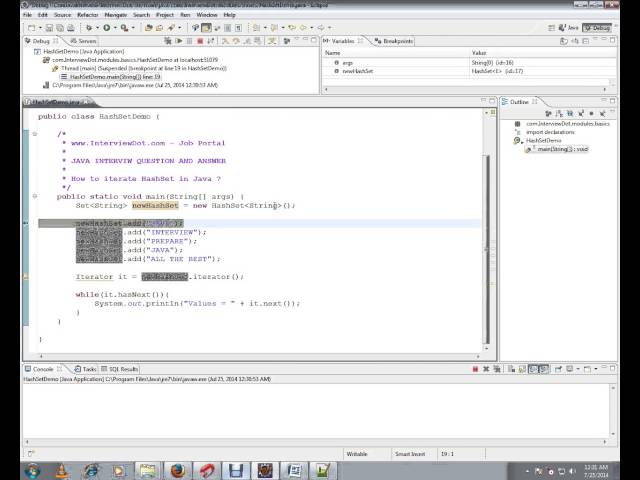Click the Drop to Frame icon in Debug view
Screen dimensions: 640x480
pyautogui.click(x=258, y=41)
